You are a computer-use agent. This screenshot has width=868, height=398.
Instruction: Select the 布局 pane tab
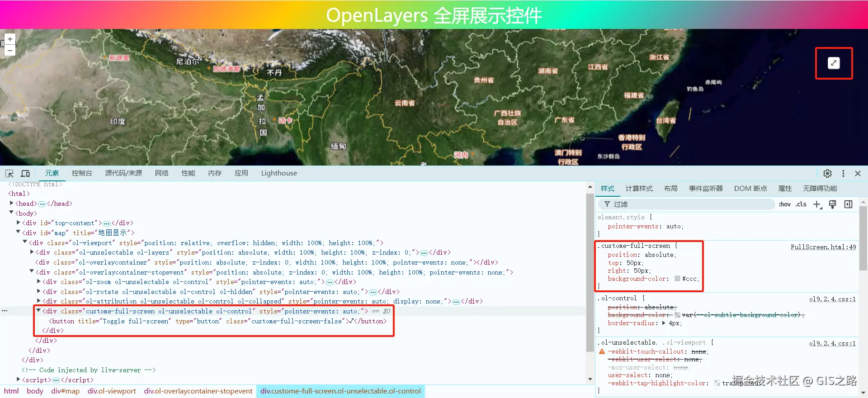coord(671,189)
